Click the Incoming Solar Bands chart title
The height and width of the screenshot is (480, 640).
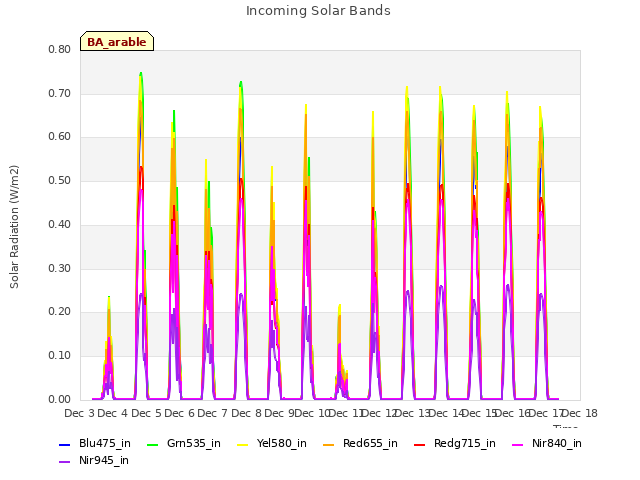click(x=318, y=11)
